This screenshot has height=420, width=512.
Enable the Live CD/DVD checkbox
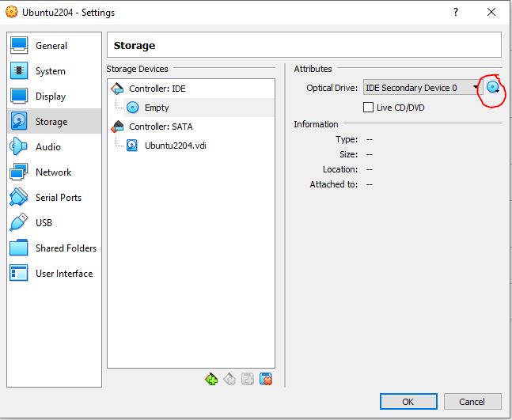click(368, 108)
